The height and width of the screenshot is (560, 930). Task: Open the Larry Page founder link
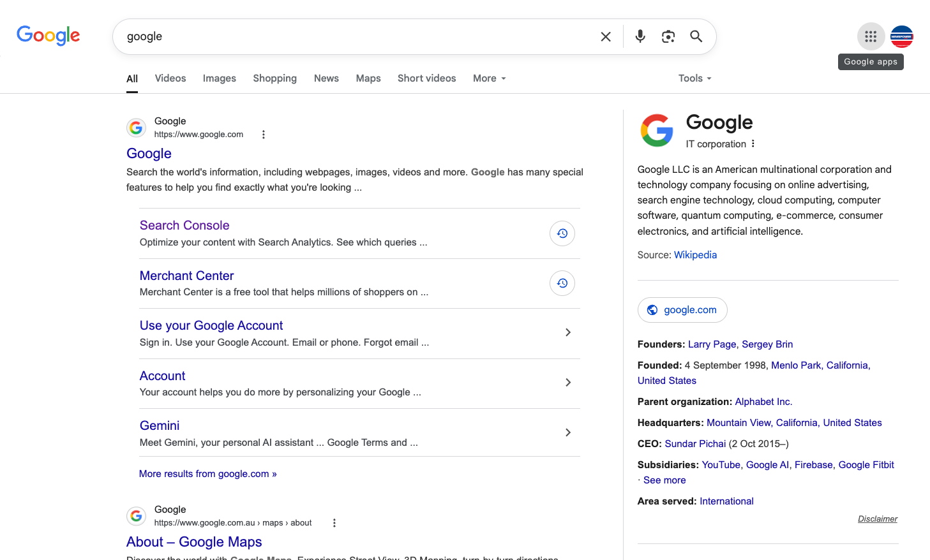[712, 344]
